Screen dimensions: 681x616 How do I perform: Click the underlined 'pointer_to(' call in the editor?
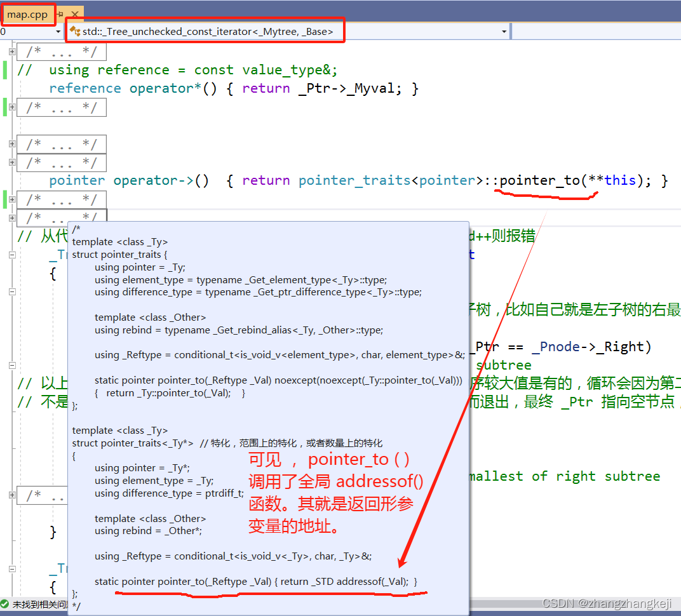pos(543,180)
